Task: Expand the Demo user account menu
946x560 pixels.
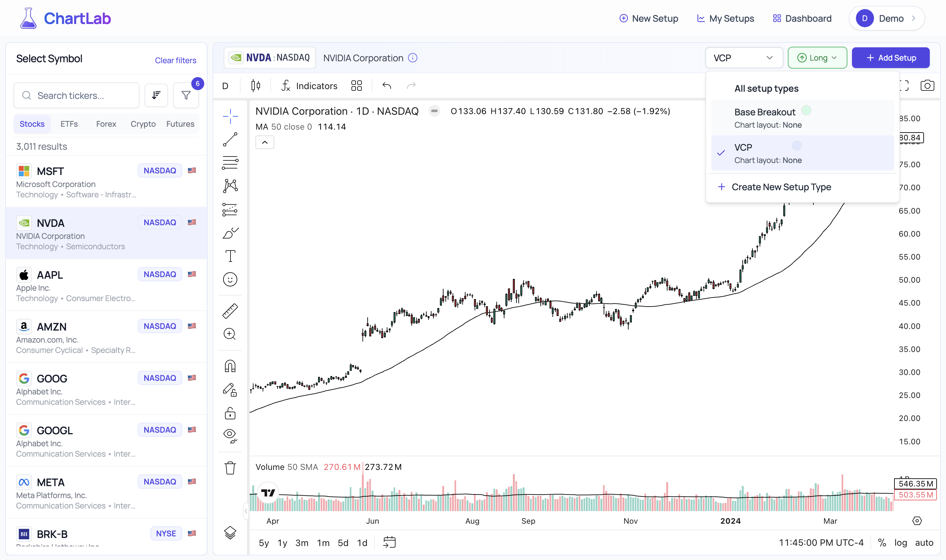Action: 886,18
